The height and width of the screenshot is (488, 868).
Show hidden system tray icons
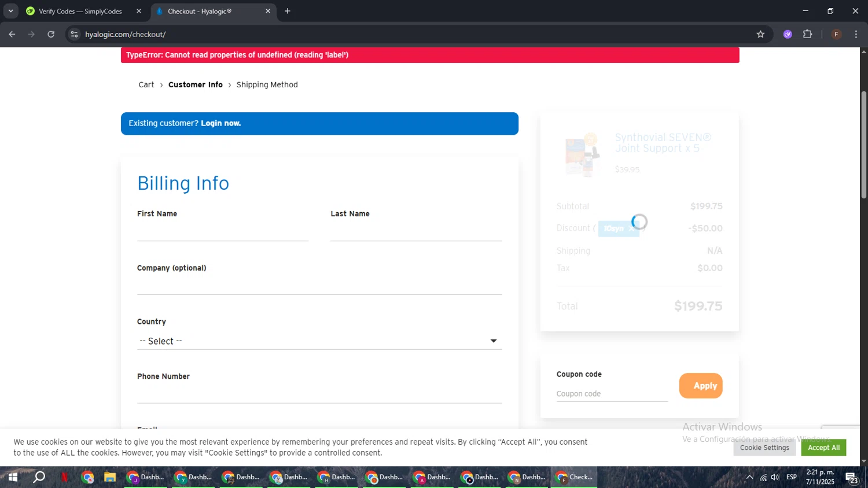(749, 477)
